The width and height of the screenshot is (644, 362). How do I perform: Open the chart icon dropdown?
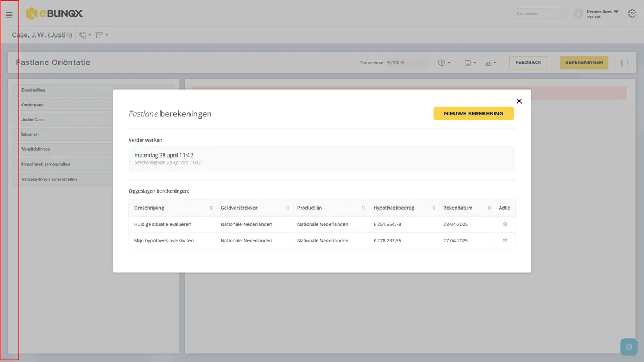490,63
